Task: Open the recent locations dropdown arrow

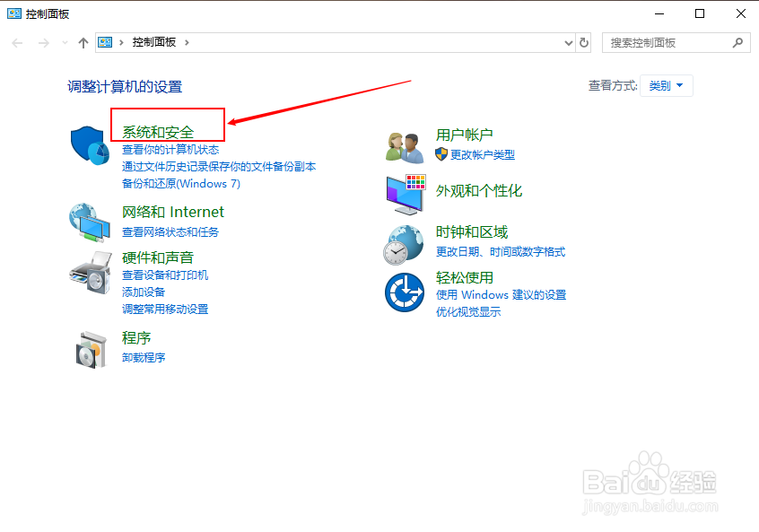Action: pyautogui.click(x=65, y=43)
